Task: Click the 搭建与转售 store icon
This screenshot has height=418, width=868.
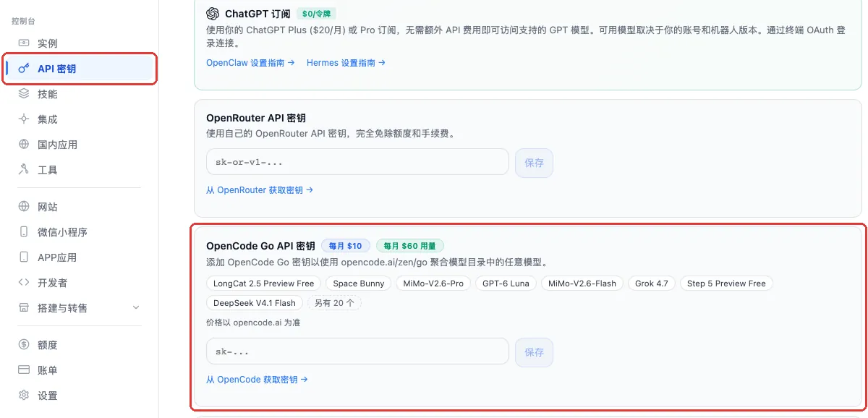Action: pos(24,308)
